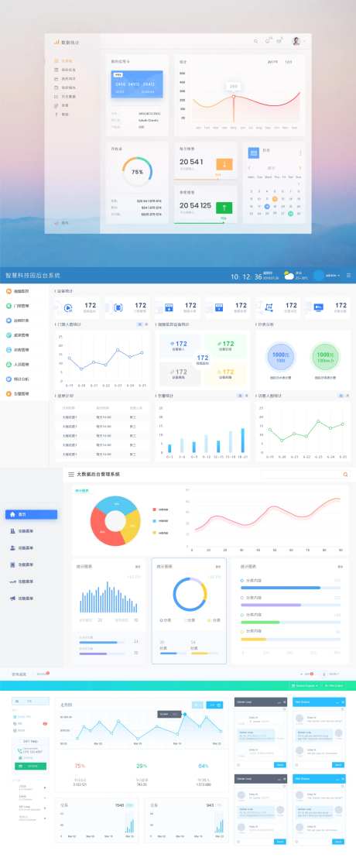Select 分类内容 row with purple progress bar
Viewport: 356px width, 868px height.
coord(290,601)
